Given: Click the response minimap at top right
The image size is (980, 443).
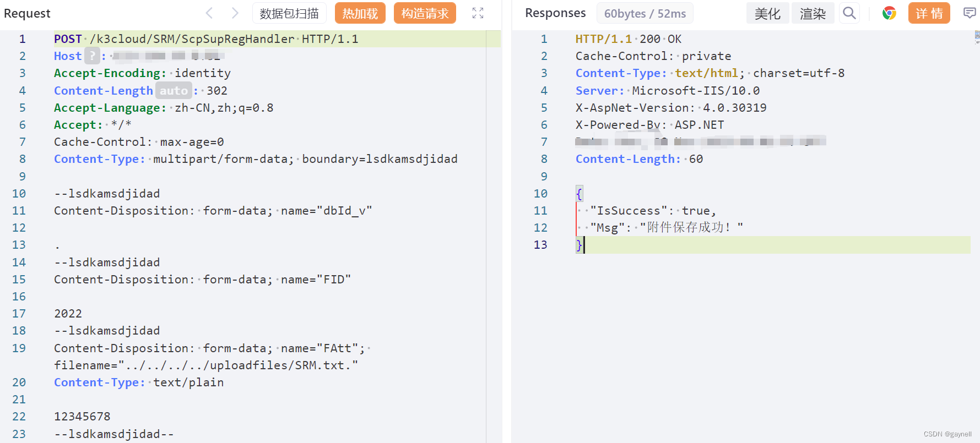Looking at the screenshot, I should coord(977,37).
